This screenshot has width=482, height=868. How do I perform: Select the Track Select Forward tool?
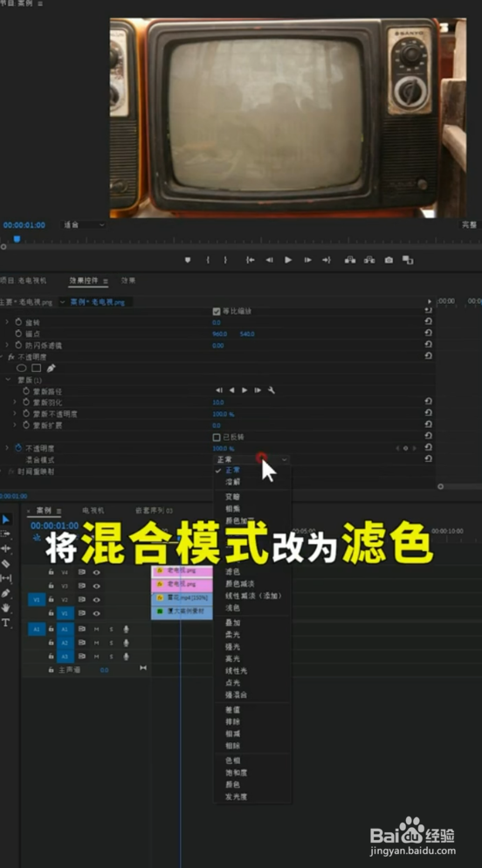coord(5,534)
